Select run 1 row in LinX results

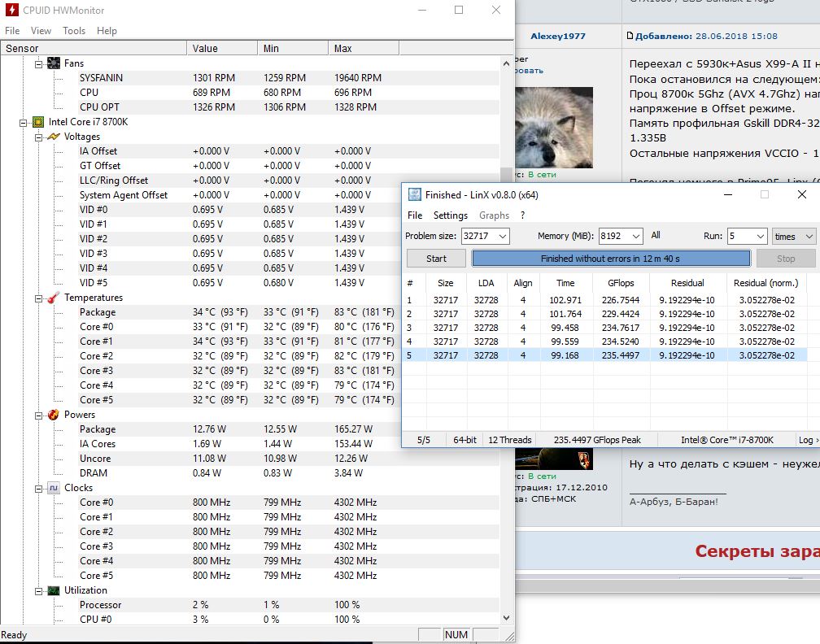(605, 300)
